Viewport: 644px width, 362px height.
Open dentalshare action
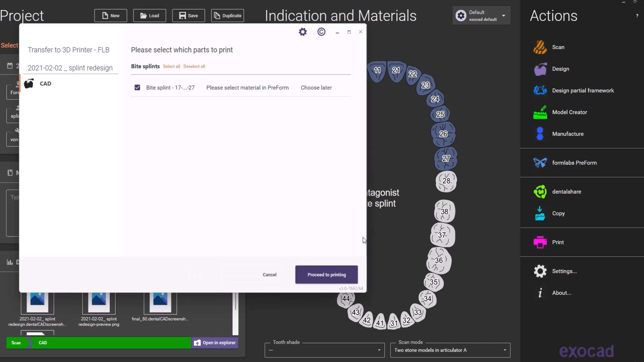coord(566,192)
